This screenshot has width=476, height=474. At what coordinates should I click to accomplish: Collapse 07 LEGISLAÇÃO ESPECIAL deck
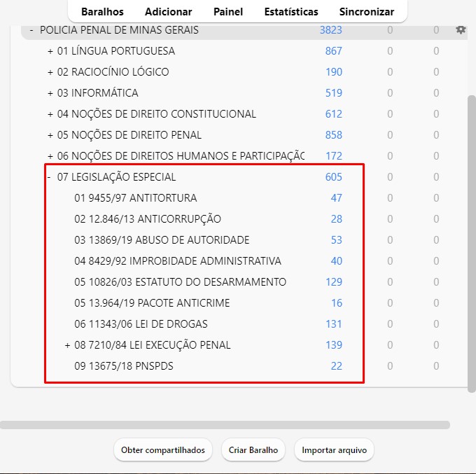tap(49, 176)
